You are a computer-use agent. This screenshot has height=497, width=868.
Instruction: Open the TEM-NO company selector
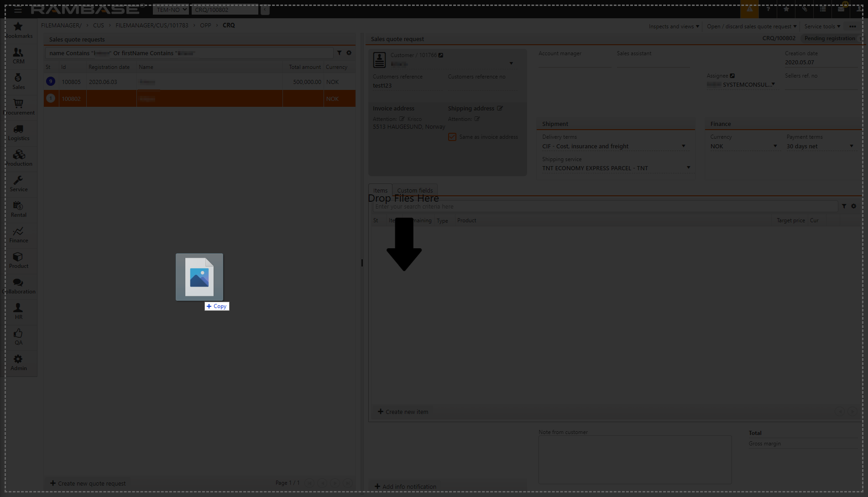click(171, 10)
